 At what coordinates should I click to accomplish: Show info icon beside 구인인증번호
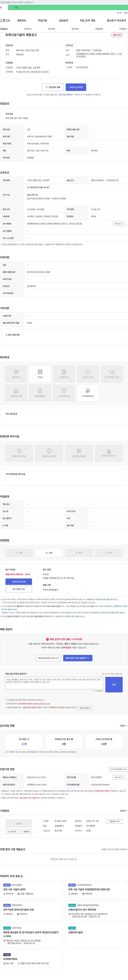(x=79, y=784)
